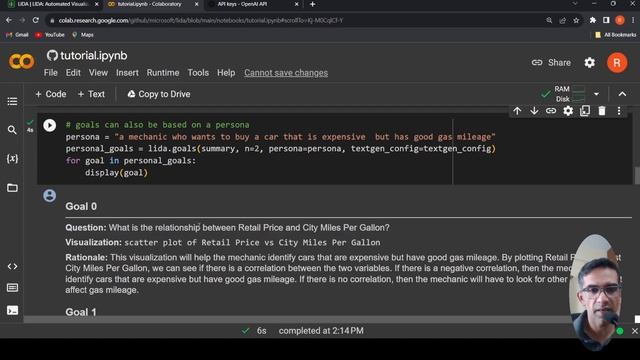Collapse the header with chevron

622,94
